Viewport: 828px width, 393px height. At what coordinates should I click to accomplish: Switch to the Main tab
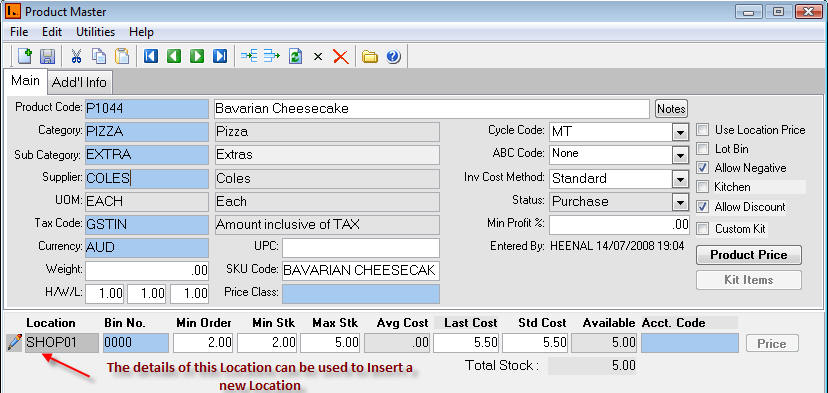click(25, 81)
